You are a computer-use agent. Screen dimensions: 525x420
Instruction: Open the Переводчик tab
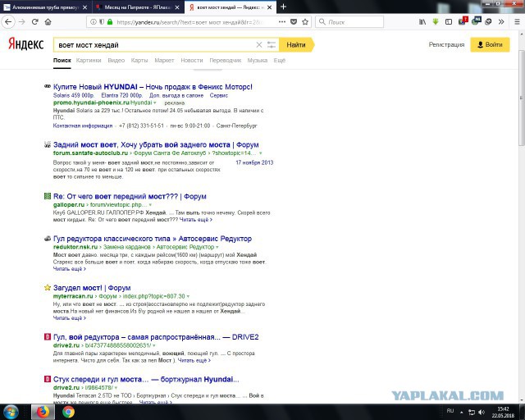pos(226,60)
